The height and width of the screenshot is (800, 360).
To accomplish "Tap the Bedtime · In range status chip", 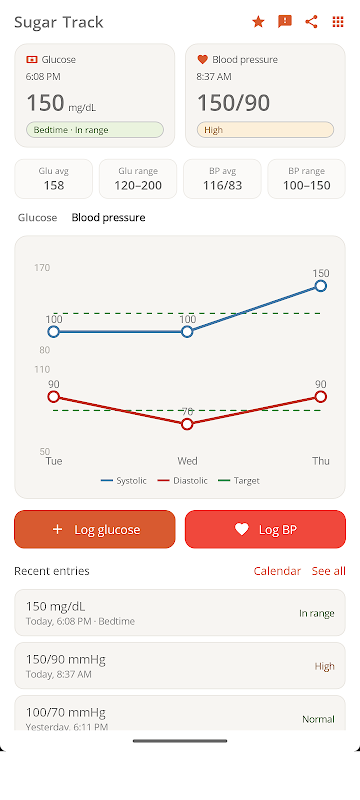I will coord(95,130).
